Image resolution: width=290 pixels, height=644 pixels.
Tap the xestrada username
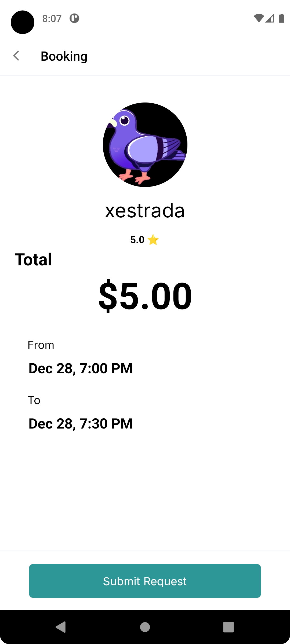coord(145,211)
